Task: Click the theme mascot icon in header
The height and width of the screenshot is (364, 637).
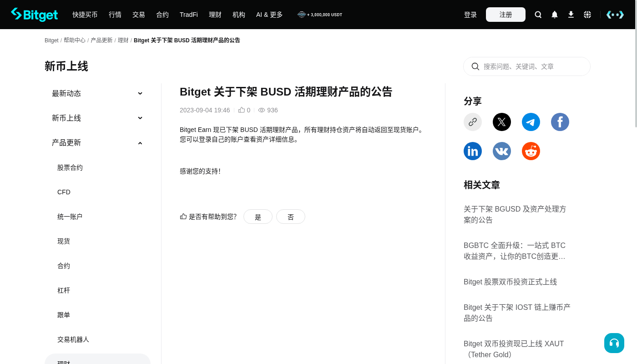Action: tap(615, 15)
